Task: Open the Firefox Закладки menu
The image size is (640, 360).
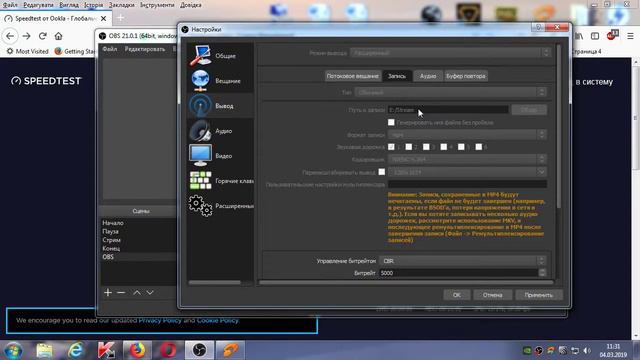Action: [122, 5]
